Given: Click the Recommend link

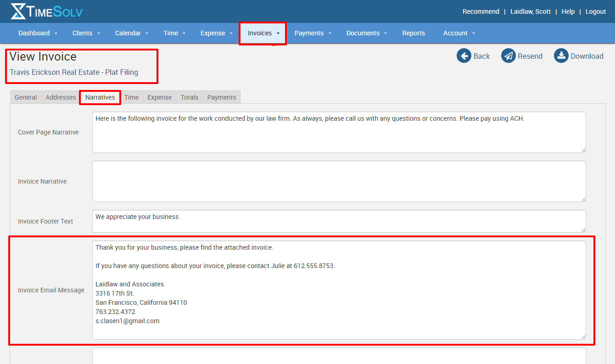Looking at the screenshot, I should click(x=481, y=11).
